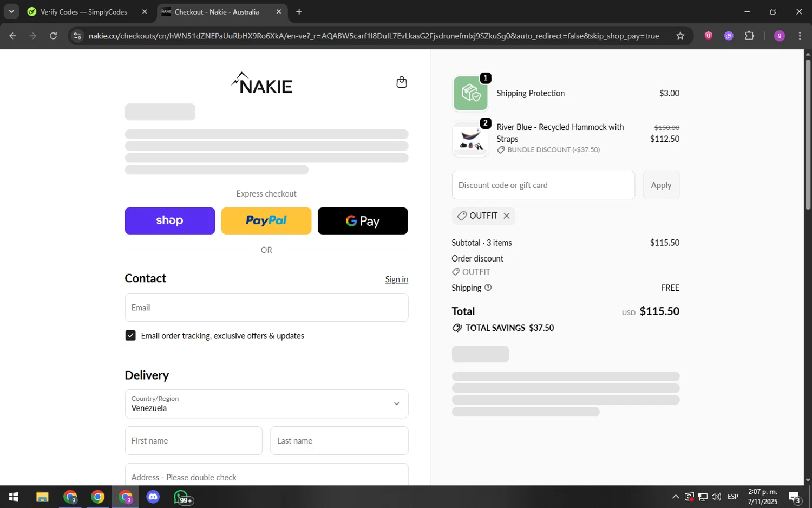Open the tab search dropdown arrow
The image size is (812, 508).
pyautogui.click(x=11, y=11)
